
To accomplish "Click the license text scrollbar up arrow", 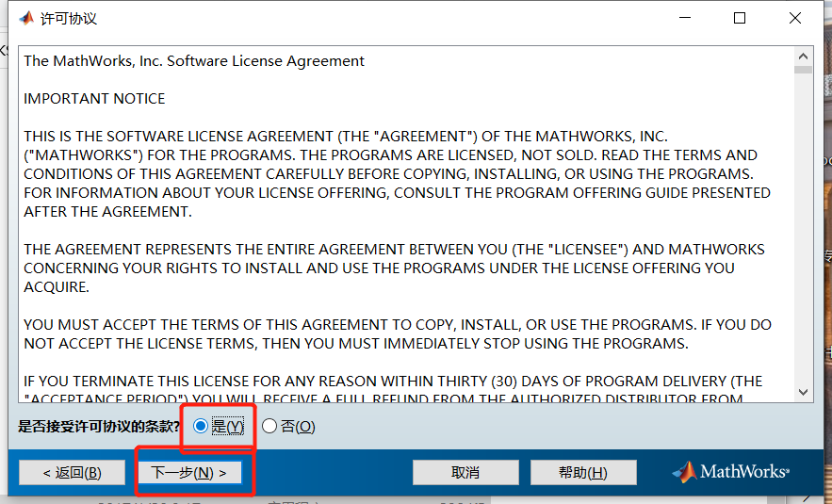I will pos(803,57).
